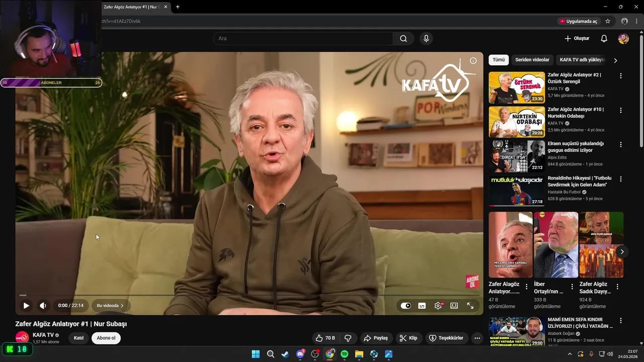Show next shorts with carousel arrow
The width and height of the screenshot is (644, 362).
pyautogui.click(x=622, y=252)
